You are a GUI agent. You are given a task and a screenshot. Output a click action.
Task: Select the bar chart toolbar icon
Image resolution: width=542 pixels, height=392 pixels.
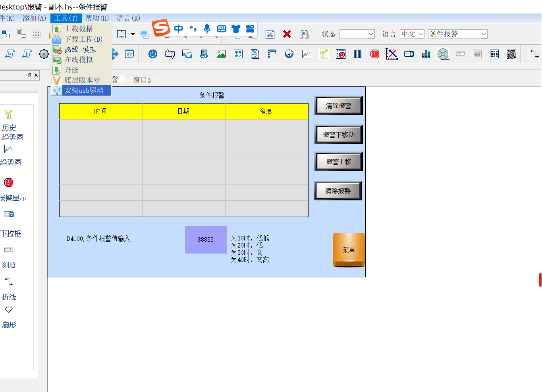(426, 54)
